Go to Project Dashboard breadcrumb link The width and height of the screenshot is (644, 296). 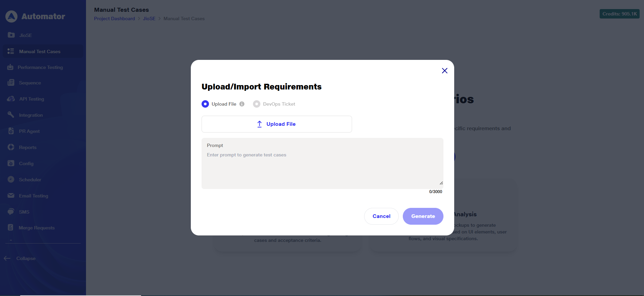114,18
